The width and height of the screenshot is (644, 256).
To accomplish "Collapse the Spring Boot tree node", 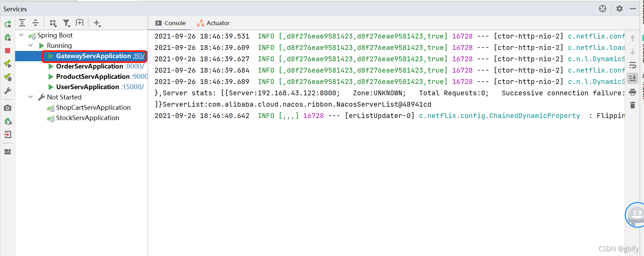I will (x=21, y=35).
